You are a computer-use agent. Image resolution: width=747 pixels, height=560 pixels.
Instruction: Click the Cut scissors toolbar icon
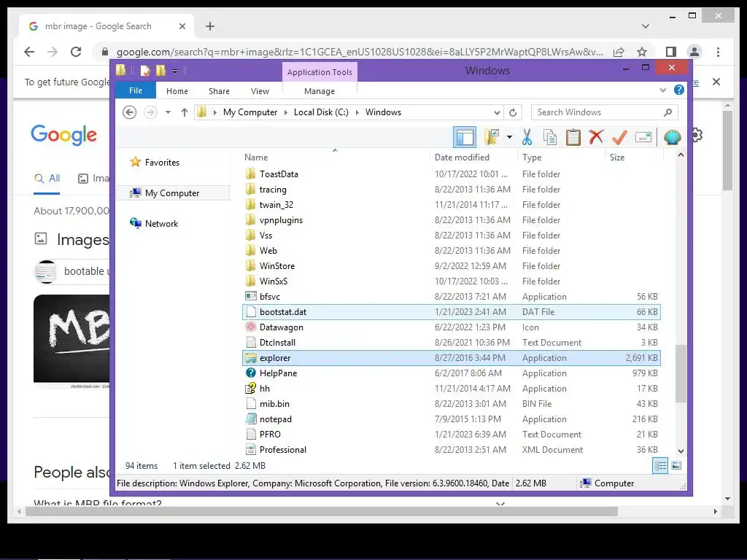coord(527,137)
